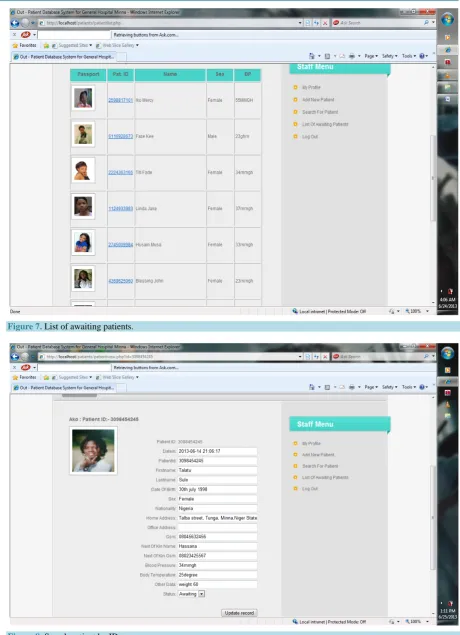Click the bullet icon next to Log Out in the top window
This screenshot has height=635, width=460.
(295, 136)
